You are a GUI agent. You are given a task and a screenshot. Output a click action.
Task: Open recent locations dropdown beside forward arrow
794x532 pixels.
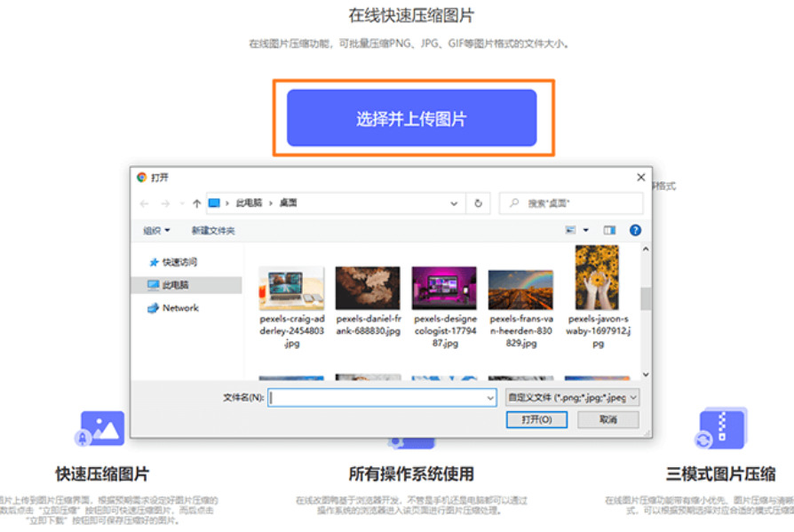182,203
